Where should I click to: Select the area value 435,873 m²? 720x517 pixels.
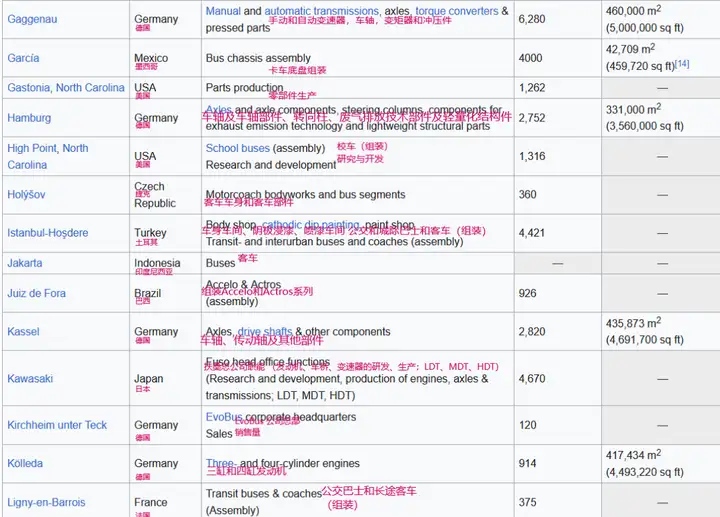(633, 323)
